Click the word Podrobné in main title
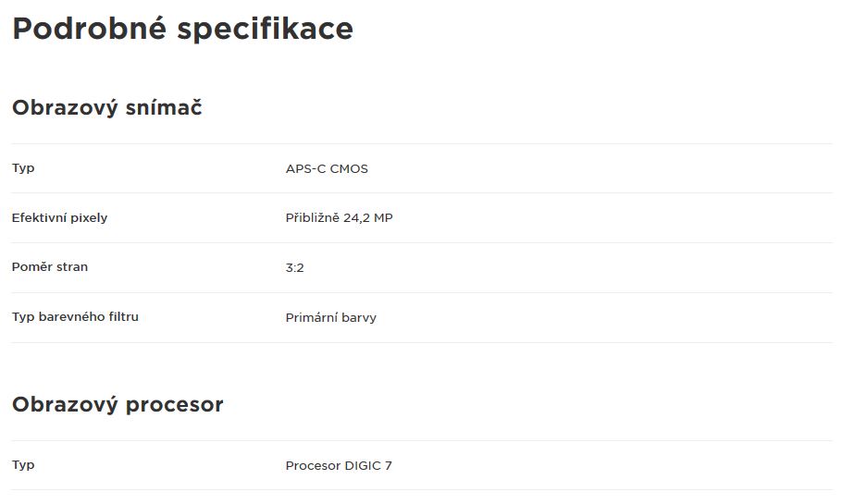The height and width of the screenshot is (504, 867). pyautogui.click(x=90, y=28)
